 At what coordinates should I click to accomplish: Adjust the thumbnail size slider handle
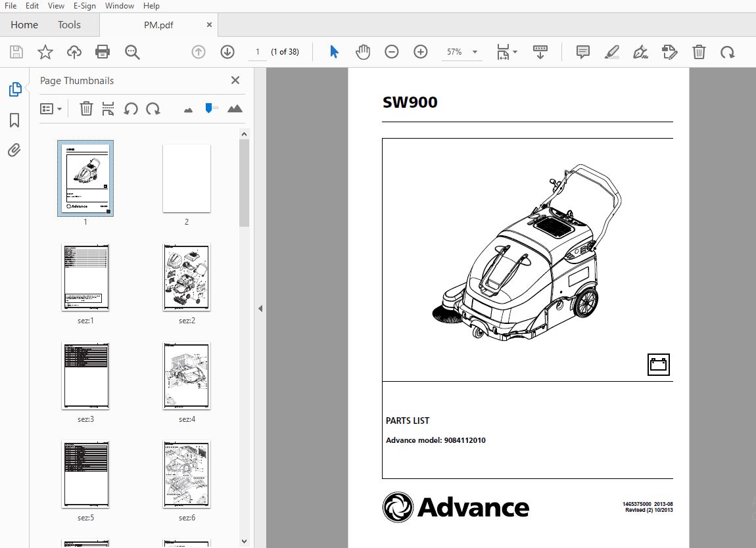tap(209, 108)
